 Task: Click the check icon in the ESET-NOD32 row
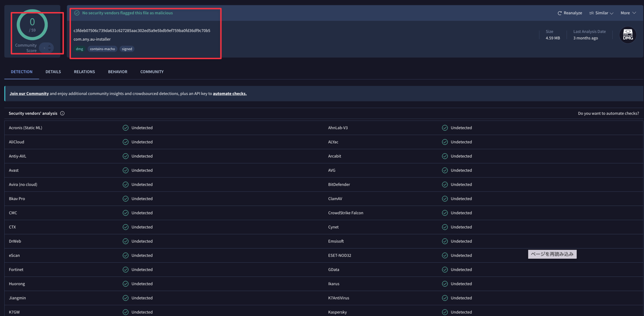(x=445, y=255)
